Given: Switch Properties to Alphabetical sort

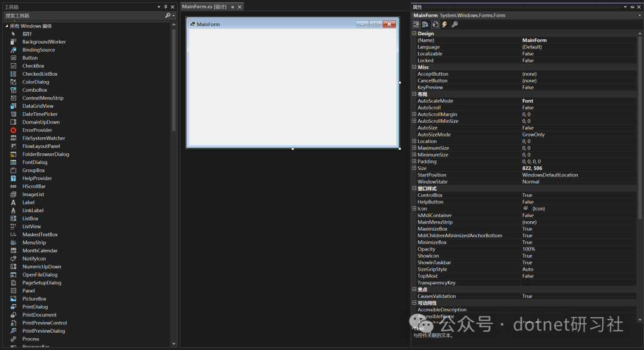Looking at the screenshot, I should coord(425,24).
